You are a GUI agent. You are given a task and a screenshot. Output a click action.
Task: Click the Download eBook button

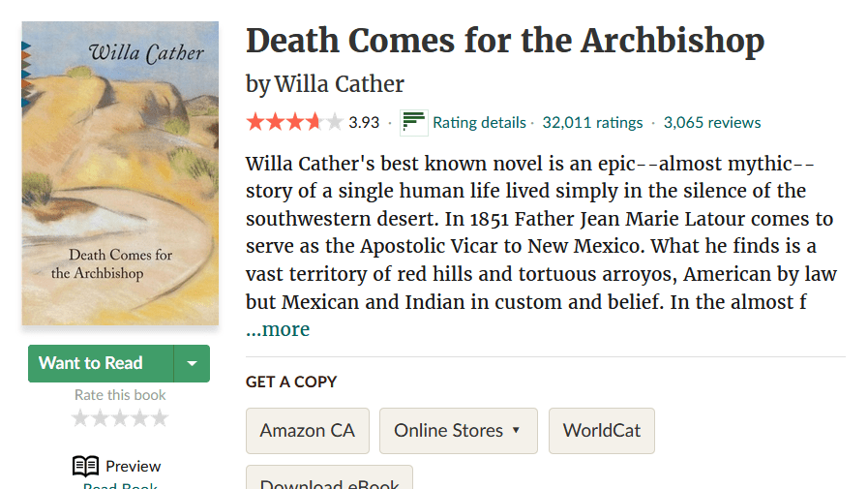point(329,480)
